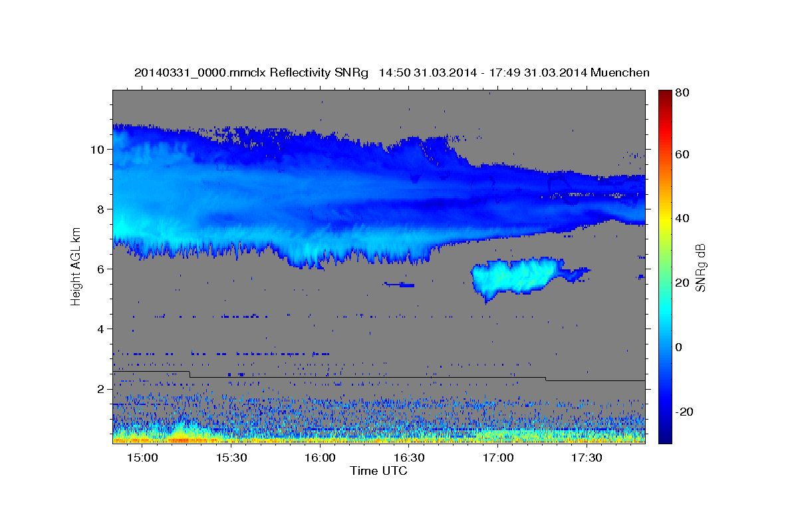
Task: Click the height label '2'
Action: (102, 388)
